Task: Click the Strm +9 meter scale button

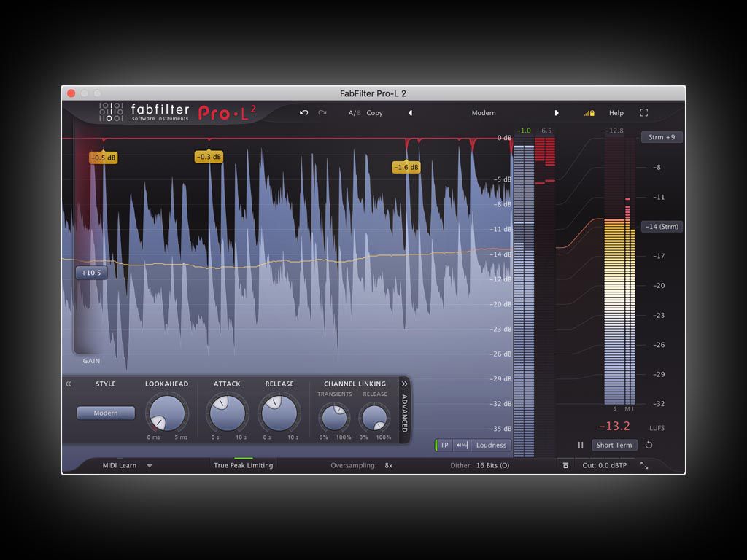Action: 661,137
